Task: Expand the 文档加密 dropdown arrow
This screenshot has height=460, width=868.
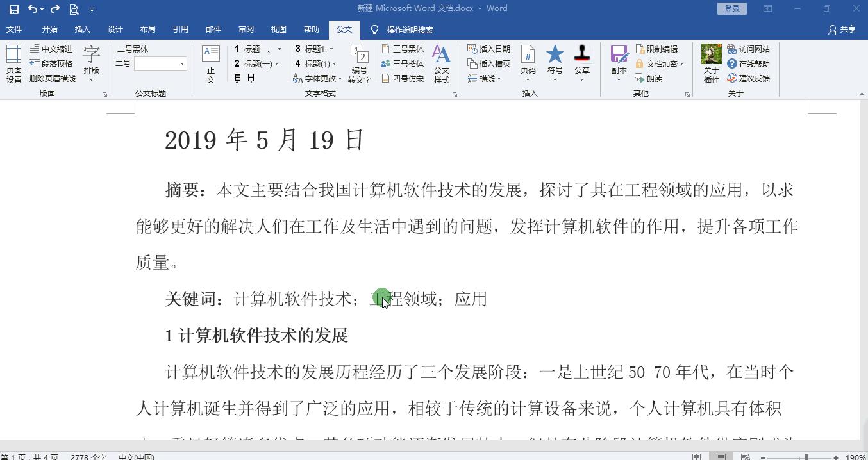Action: point(681,63)
